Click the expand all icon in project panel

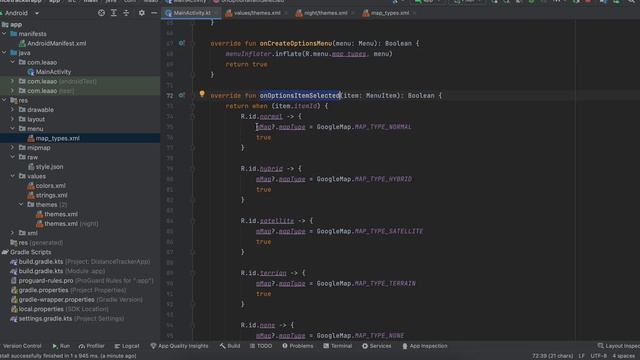click(114, 13)
